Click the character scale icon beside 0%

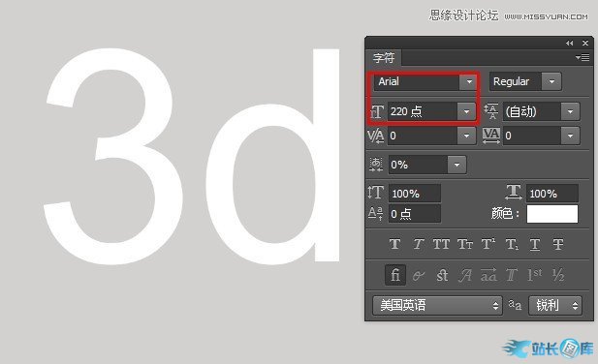[x=376, y=165]
